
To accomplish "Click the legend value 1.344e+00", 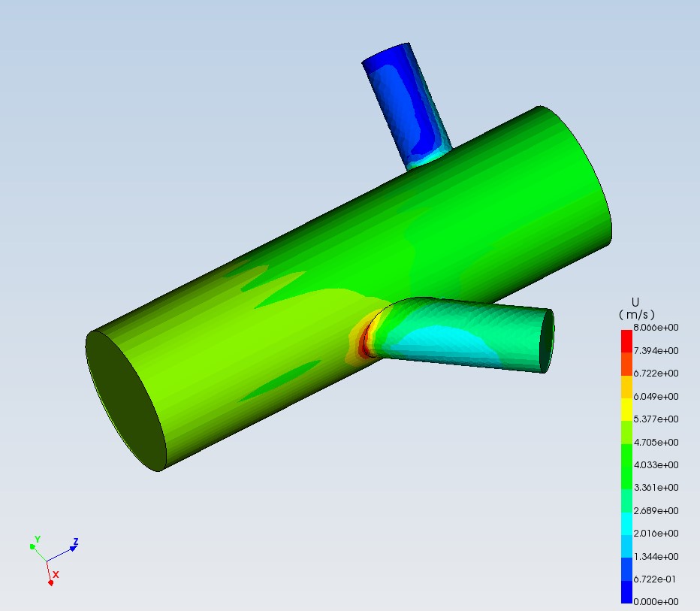I will pos(656,556).
